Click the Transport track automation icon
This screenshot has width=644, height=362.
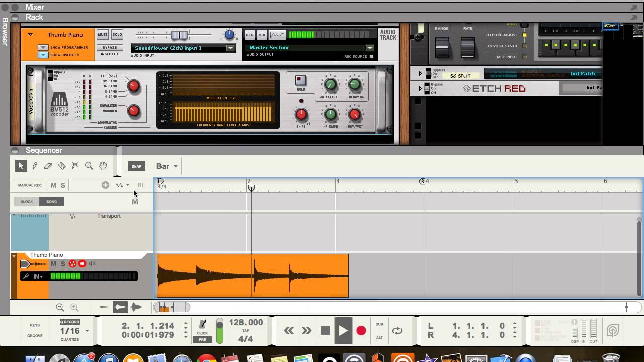click(73, 216)
